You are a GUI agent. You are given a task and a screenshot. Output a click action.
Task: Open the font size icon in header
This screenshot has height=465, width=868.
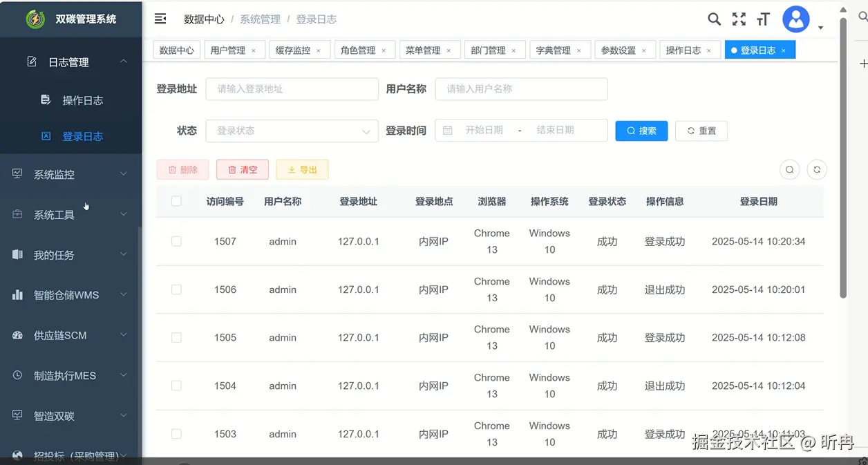763,19
